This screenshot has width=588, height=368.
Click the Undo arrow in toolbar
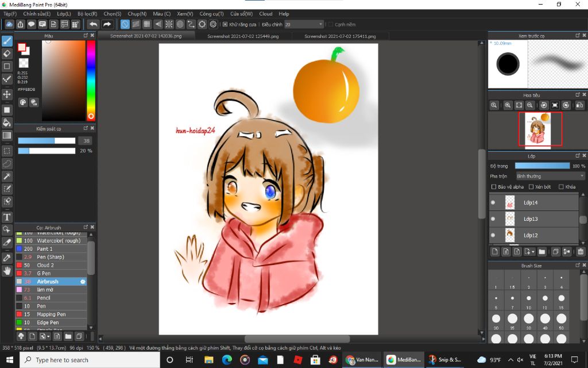click(93, 24)
